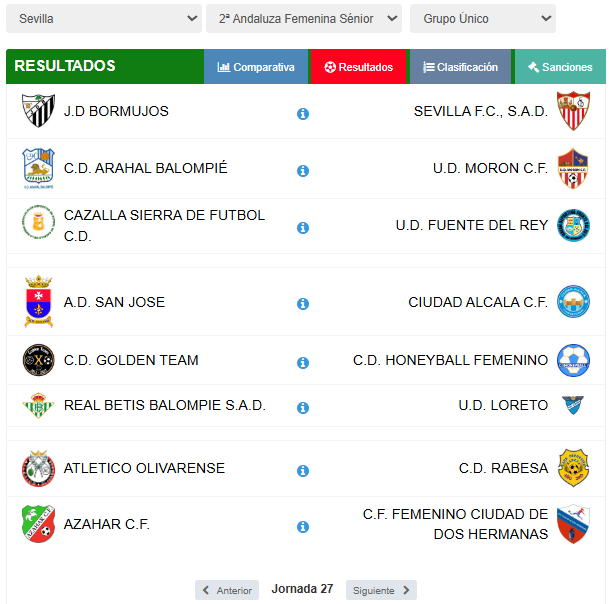The height and width of the screenshot is (604, 615).
Task: Expand the Grupo Único dropdown
Action: (483, 18)
